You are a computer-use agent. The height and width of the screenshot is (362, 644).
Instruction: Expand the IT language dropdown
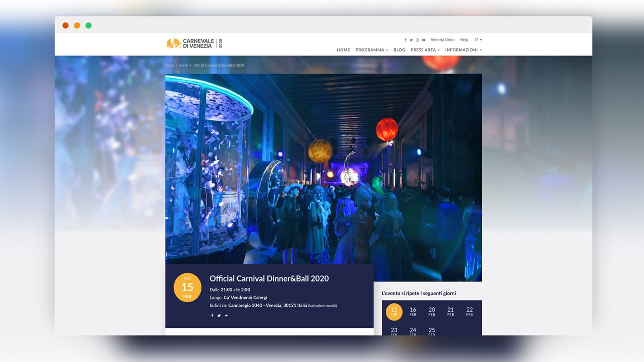coord(478,40)
